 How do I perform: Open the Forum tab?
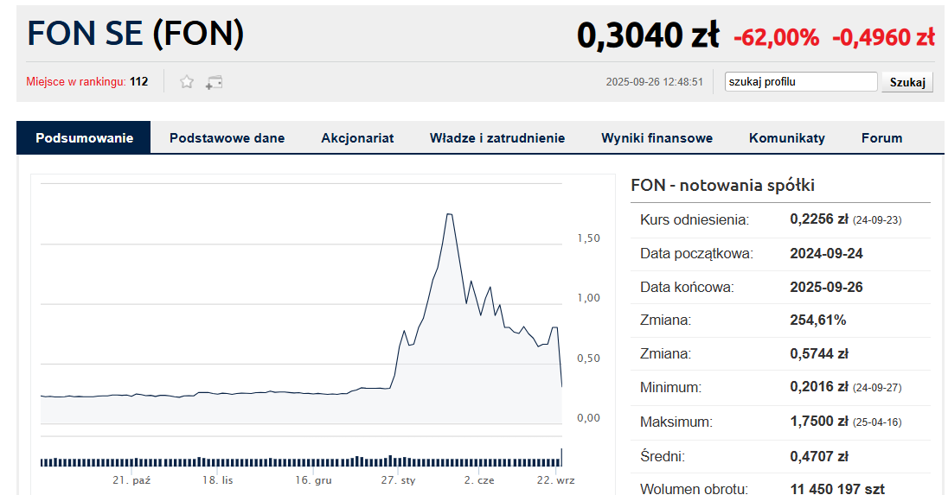[x=881, y=138]
